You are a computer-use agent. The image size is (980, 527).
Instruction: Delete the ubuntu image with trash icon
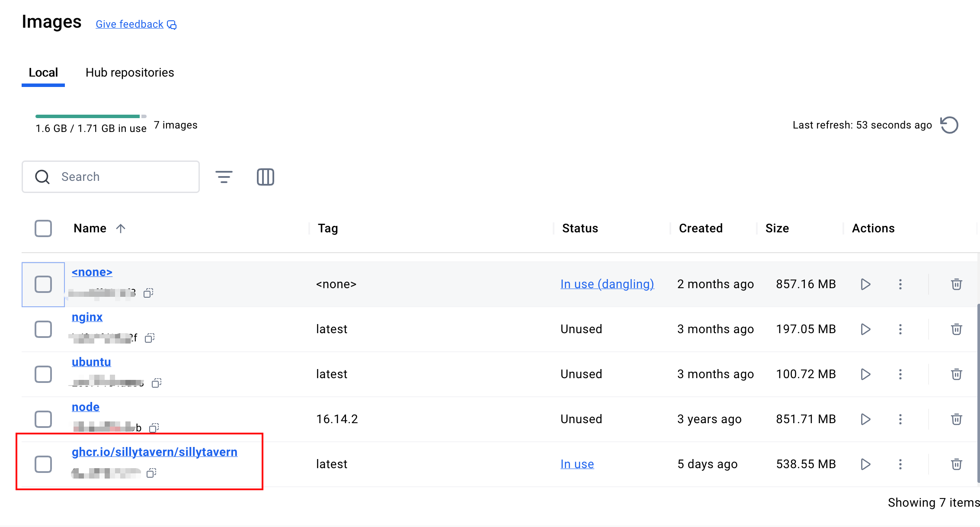coord(956,374)
